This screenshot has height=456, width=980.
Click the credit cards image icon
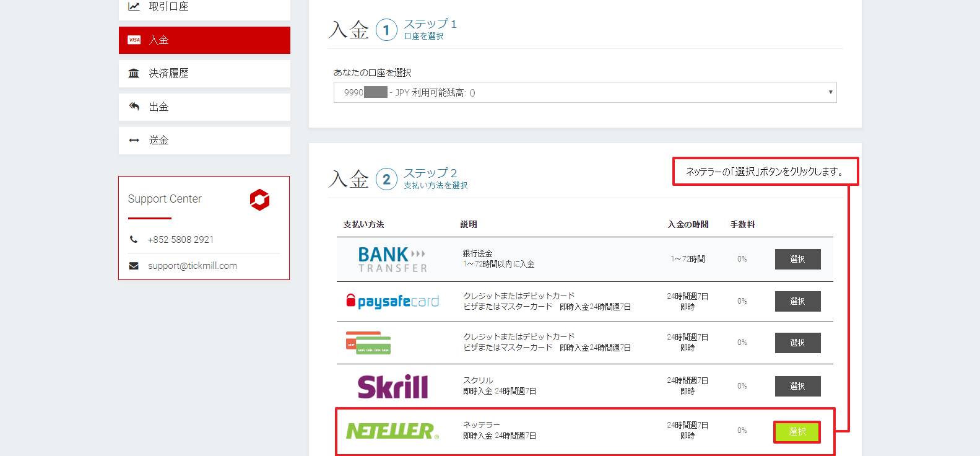click(x=368, y=343)
